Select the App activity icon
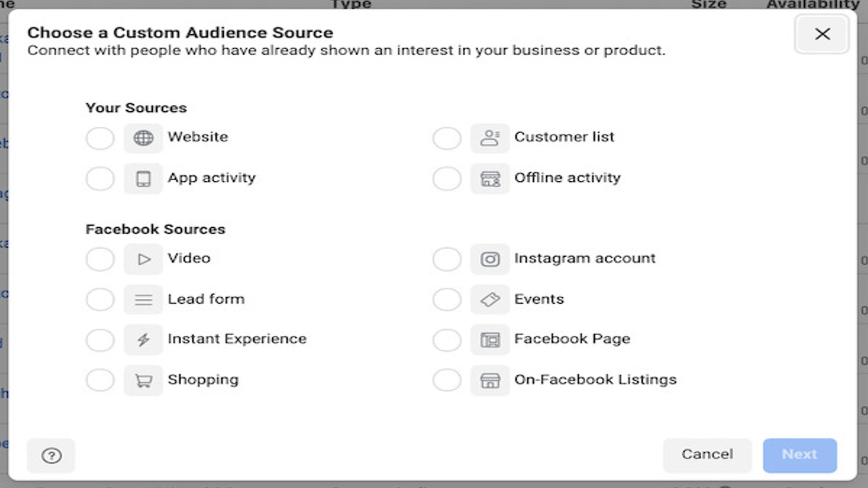This screenshot has height=488, width=868. pyautogui.click(x=142, y=178)
